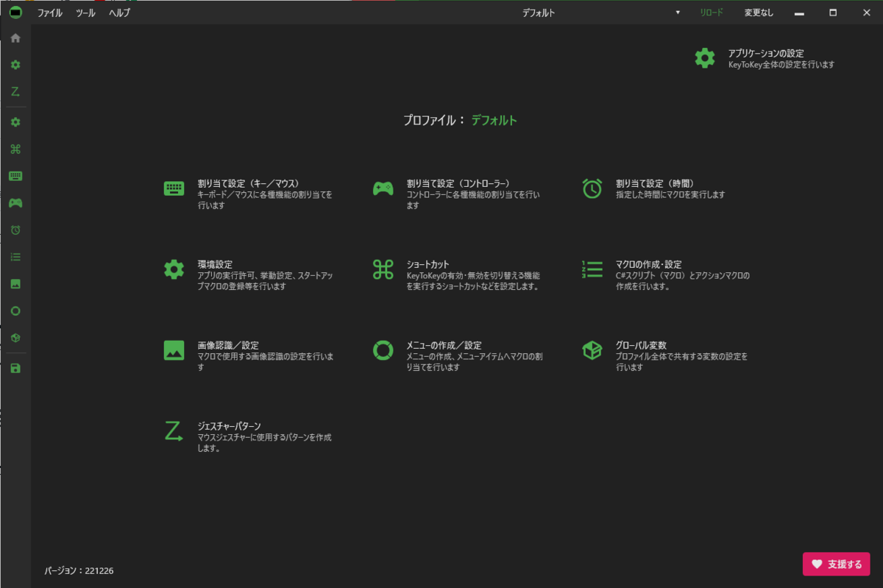Open メニューの作成／設定 title link

pos(444,345)
